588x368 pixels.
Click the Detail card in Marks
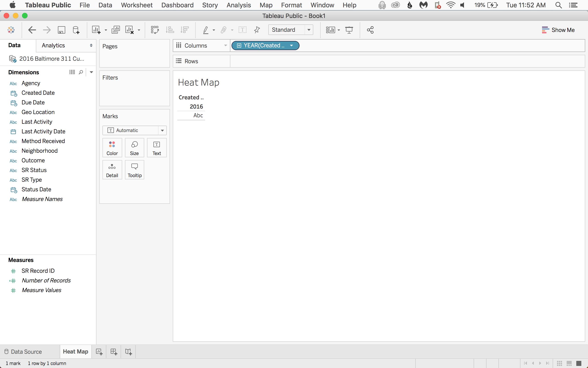point(112,170)
